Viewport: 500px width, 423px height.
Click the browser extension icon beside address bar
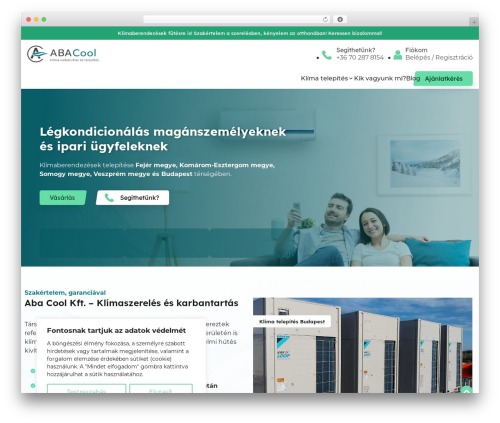[340, 20]
